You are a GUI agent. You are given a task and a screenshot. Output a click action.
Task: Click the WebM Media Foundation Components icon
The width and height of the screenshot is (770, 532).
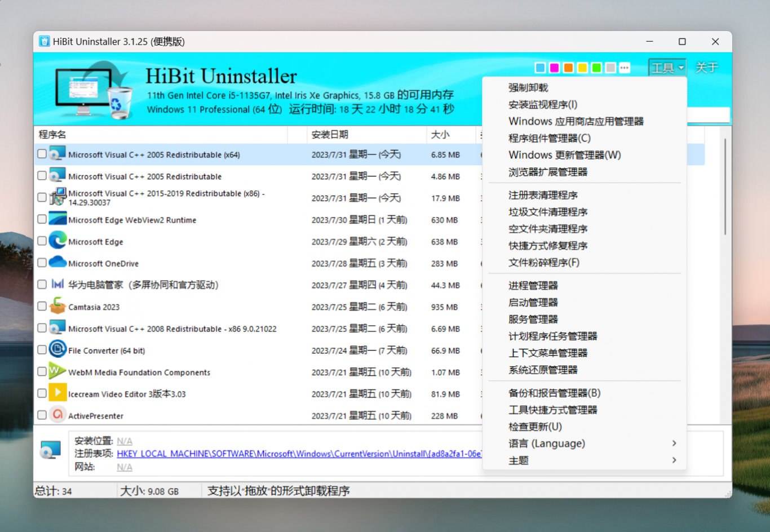point(57,371)
